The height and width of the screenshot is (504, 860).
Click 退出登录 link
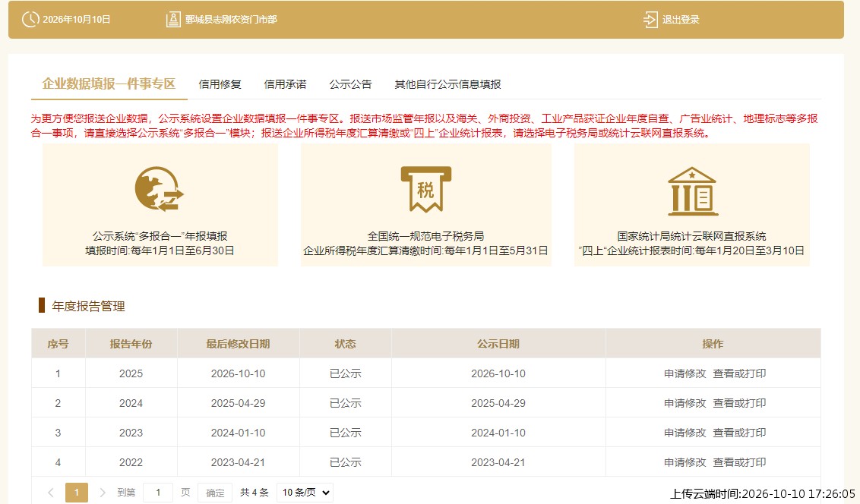pyautogui.click(x=681, y=20)
